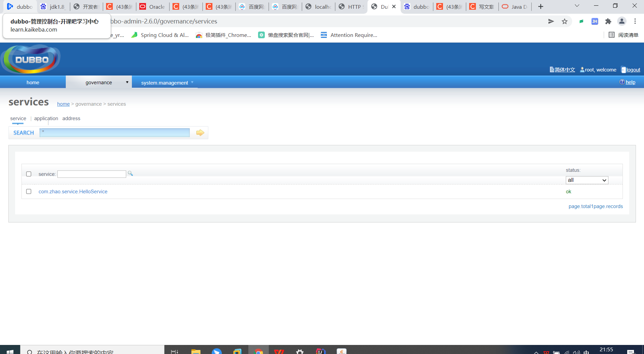Click the green flag extension icon
The image size is (644, 354).
581,21
